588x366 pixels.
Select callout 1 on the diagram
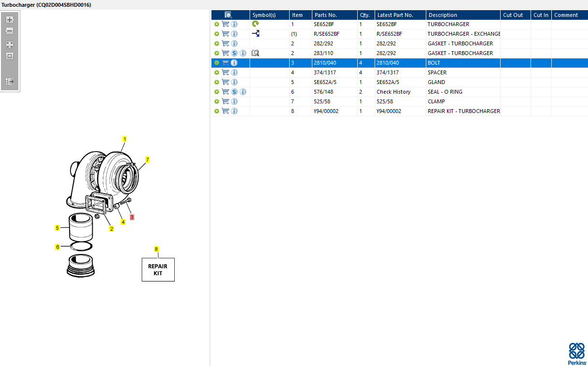point(125,139)
